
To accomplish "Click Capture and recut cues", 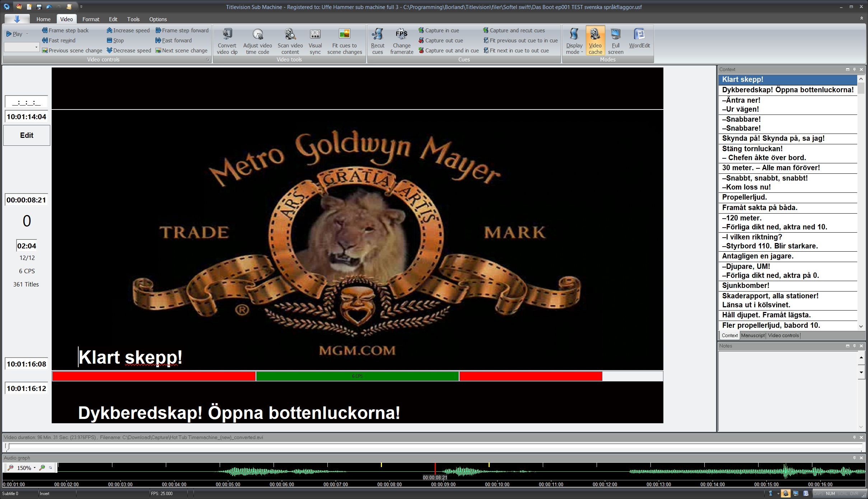I will [x=514, y=30].
